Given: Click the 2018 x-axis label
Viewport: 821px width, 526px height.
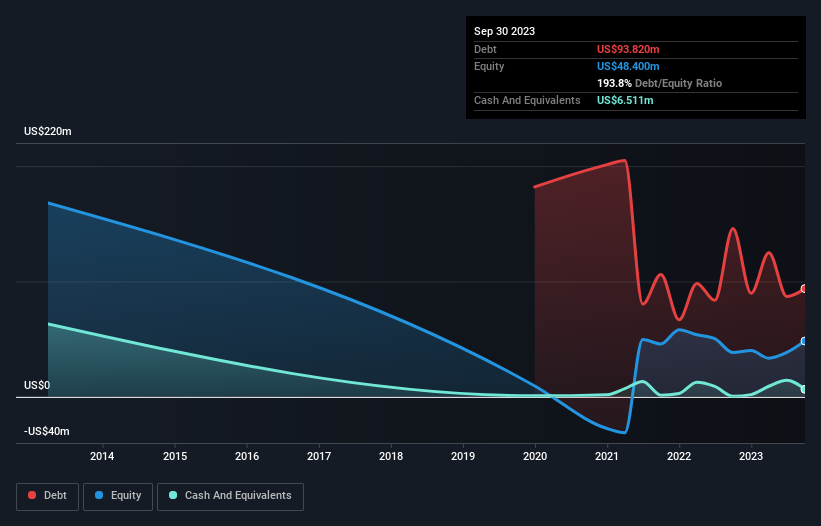Looking at the screenshot, I should [x=391, y=456].
